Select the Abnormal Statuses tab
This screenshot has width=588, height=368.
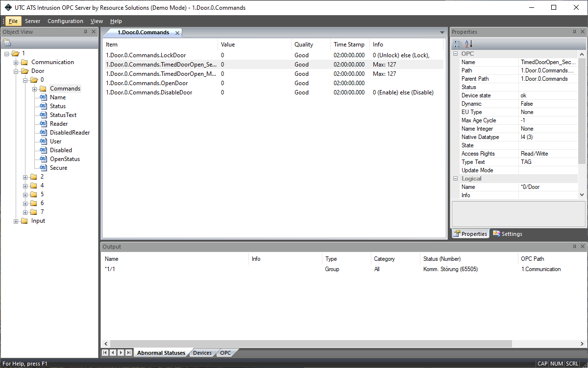click(x=161, y=353)
